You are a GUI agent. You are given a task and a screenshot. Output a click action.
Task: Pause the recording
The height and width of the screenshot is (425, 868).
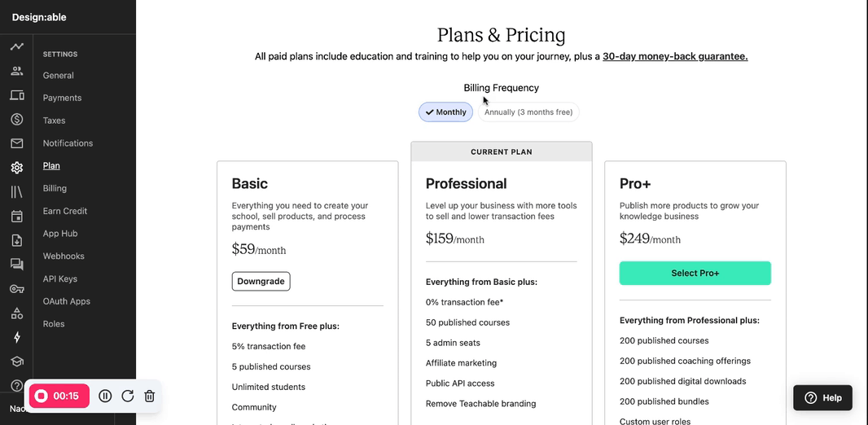[105, 396]
